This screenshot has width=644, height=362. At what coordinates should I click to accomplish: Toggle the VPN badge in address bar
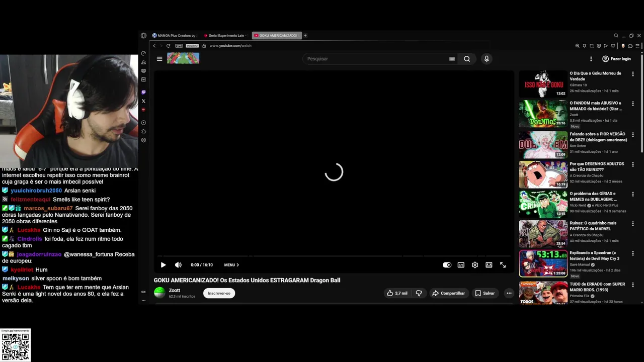pos(179,46)
